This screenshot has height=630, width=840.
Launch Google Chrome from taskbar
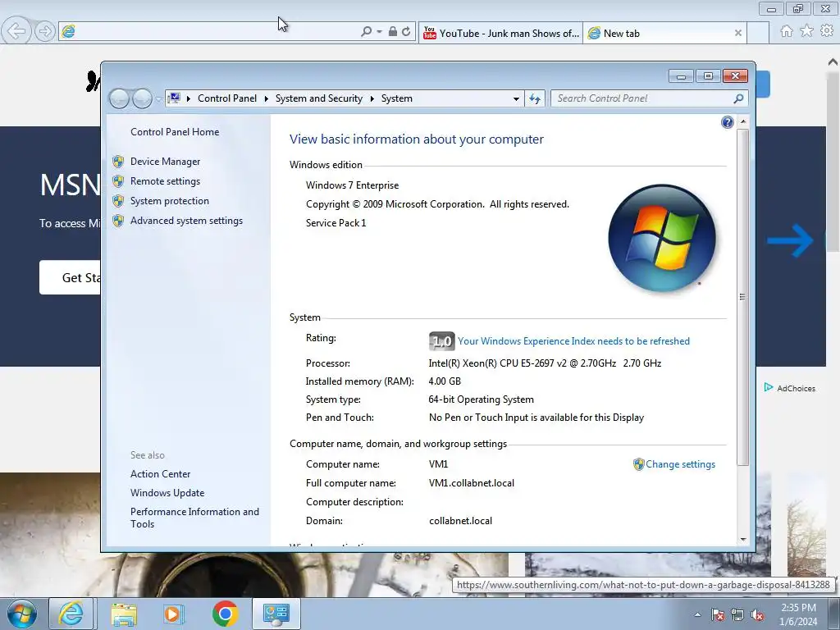tap(225, 614)
